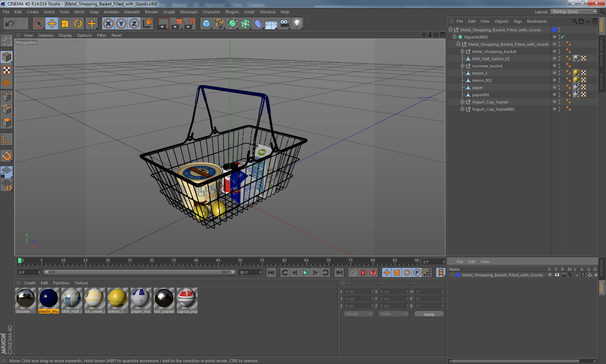
Task: Enable the Workplane mode icon
Action: pyautogui.click(x=7, y=83)
